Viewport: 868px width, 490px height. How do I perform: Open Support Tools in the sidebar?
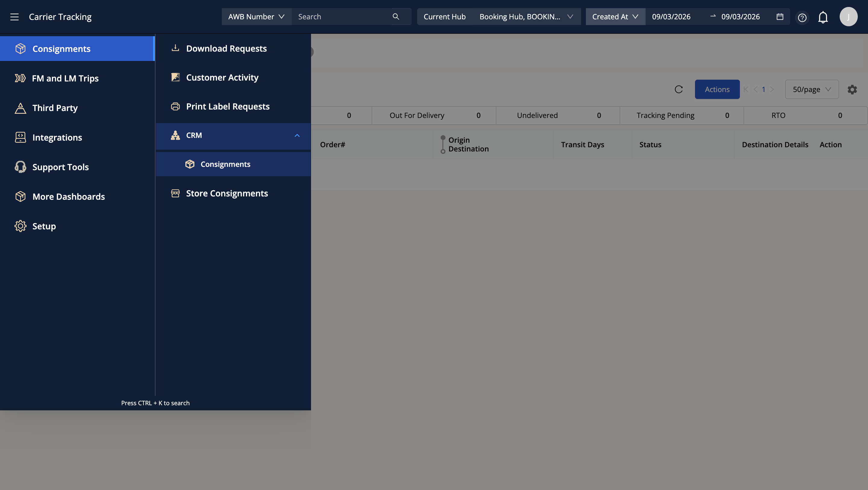60,167
